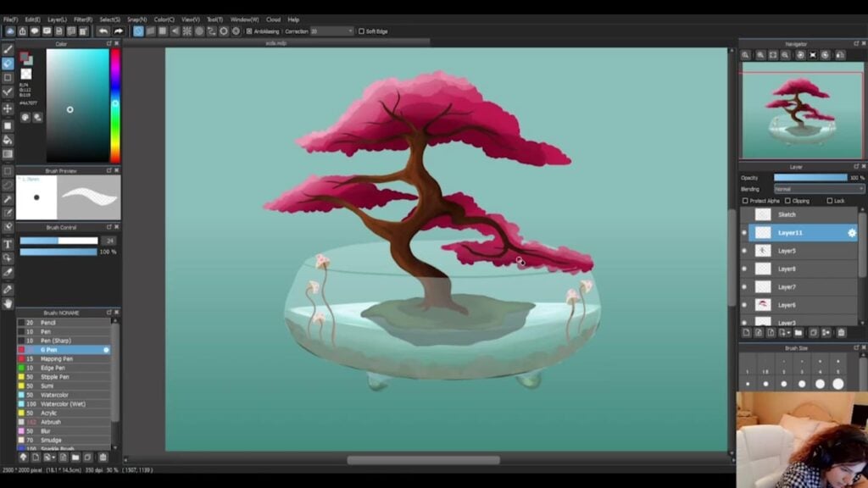Expand the Correction value dropdown
Image resolution: width=868 pixels, height=488 pixels.
coord(349,31)
